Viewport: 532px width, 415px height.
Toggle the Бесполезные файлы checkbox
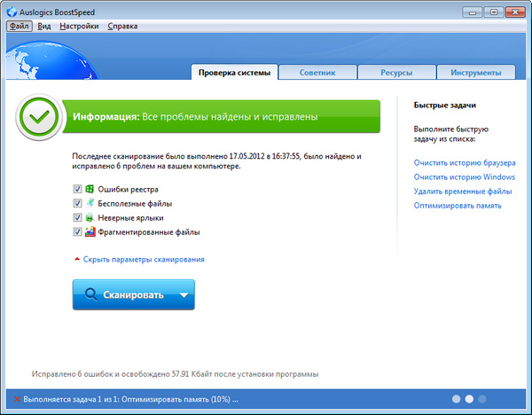coord(77,203)
